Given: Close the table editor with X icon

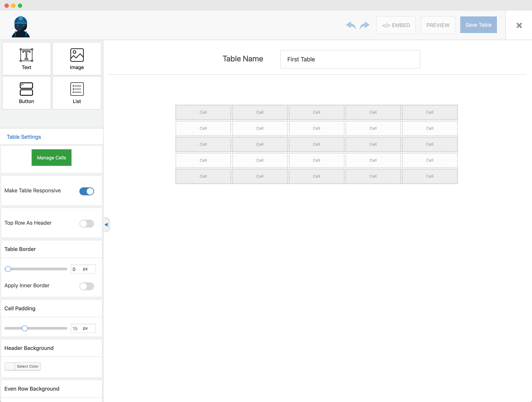Looking at the screenshot, I should (519, 25).
